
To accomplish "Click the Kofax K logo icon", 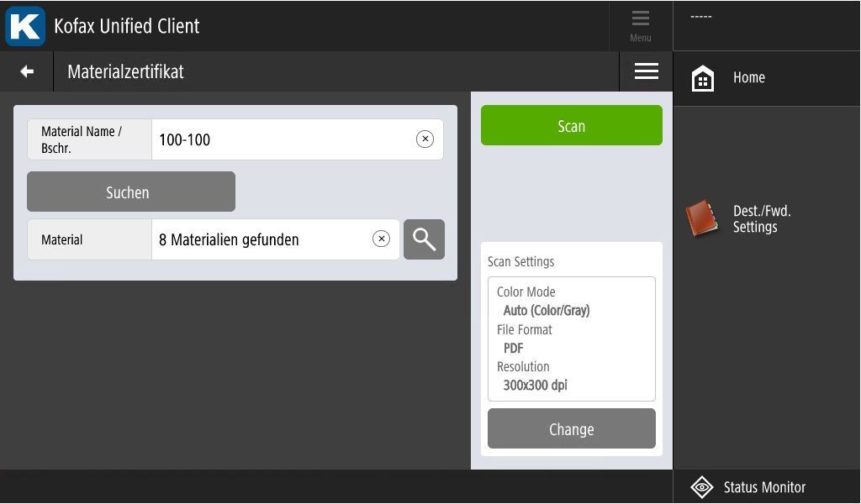I will pos(25,26).
